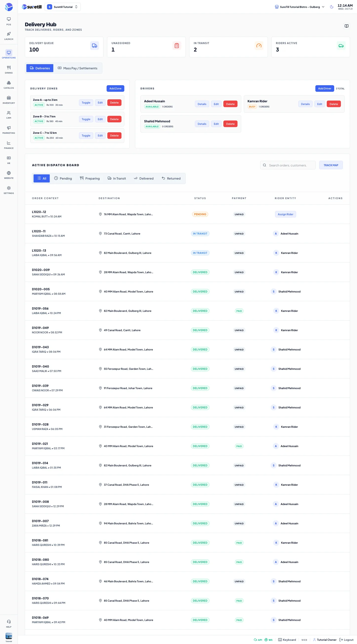Image resolution: width=357 pixels, height=644 pixels.
Task: Go to Dining in the sidebar
Action: pyautogui.click(x=9, y=70)
